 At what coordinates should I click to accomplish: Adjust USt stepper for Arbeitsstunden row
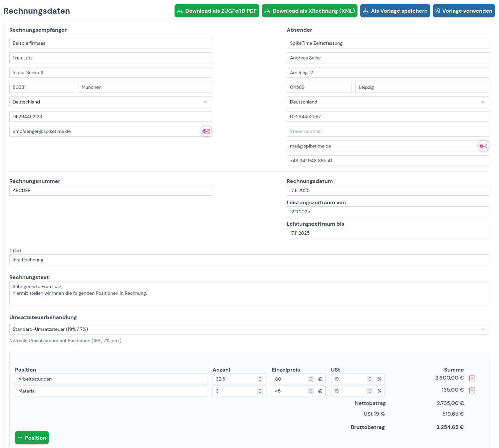click(369, 379)
